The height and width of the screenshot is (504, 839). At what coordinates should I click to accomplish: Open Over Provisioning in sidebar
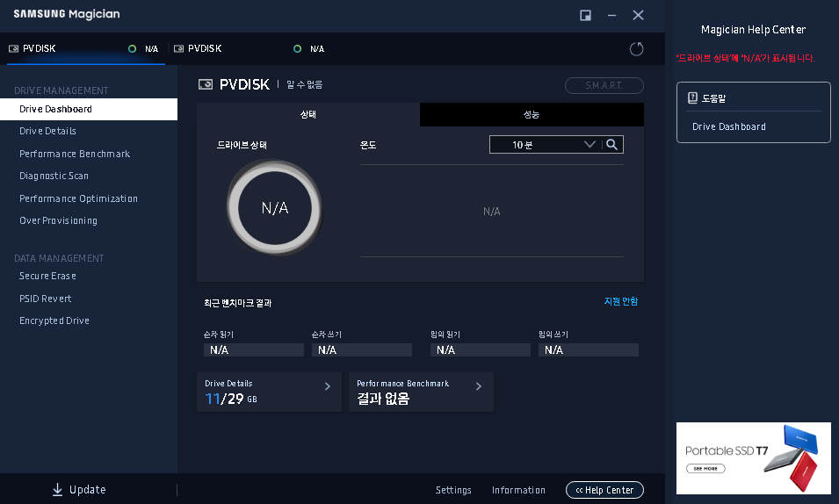click(x=58, y=220)
